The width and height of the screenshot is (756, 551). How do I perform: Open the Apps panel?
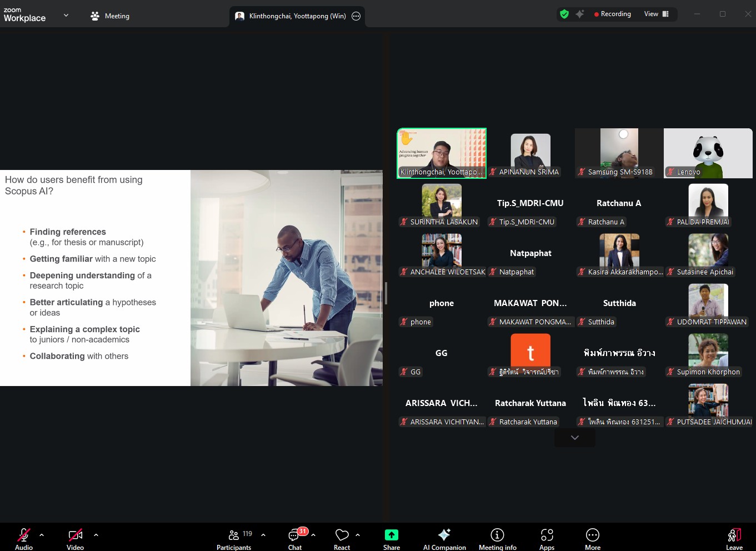(x=547, y=538)
